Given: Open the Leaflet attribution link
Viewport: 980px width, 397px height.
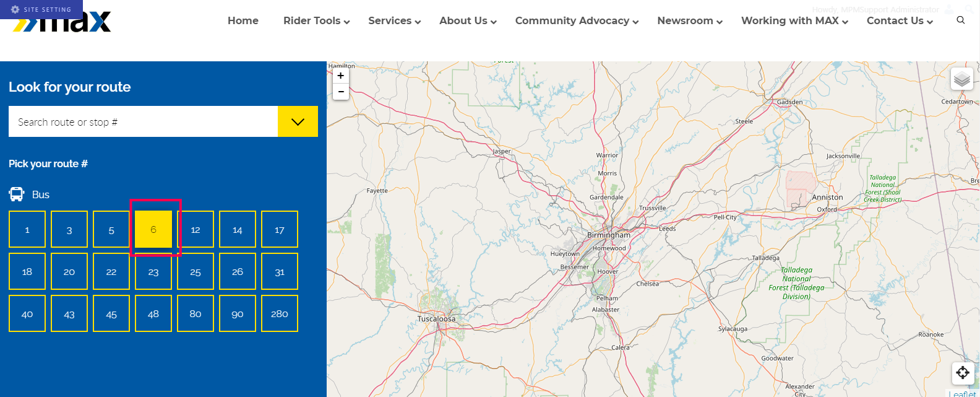Looking at the screenshot, I should click(963, 393).
